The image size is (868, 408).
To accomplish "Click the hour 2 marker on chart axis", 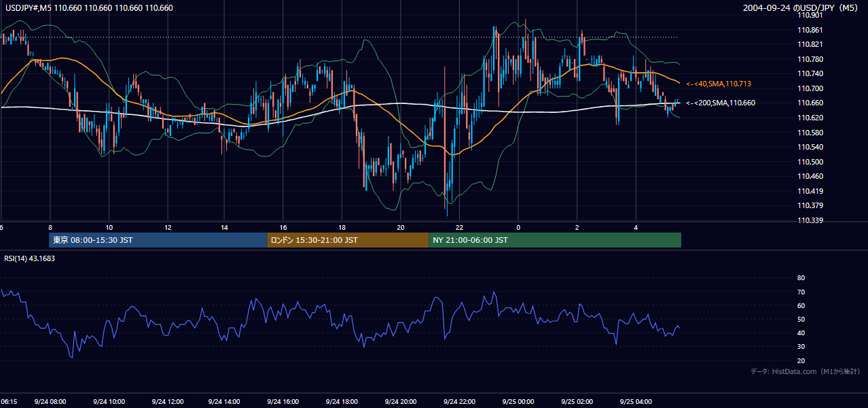I will pos(577,227).
